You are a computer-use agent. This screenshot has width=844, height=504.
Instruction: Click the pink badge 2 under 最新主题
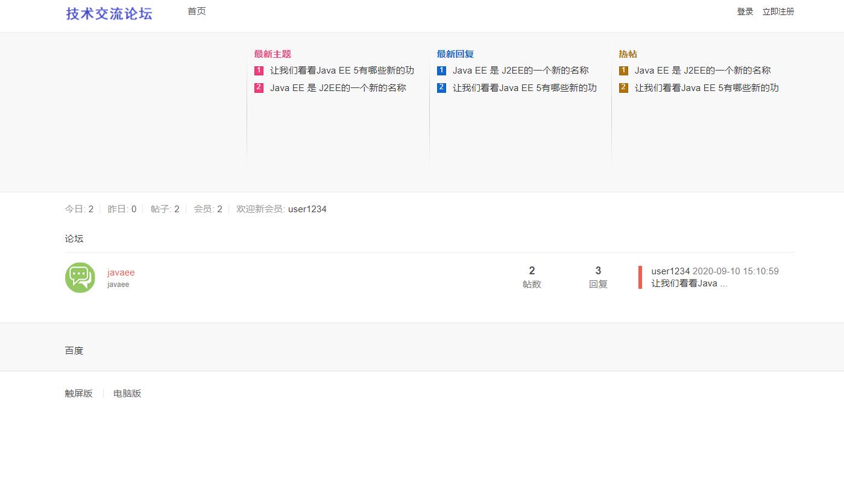pos(259,87)
